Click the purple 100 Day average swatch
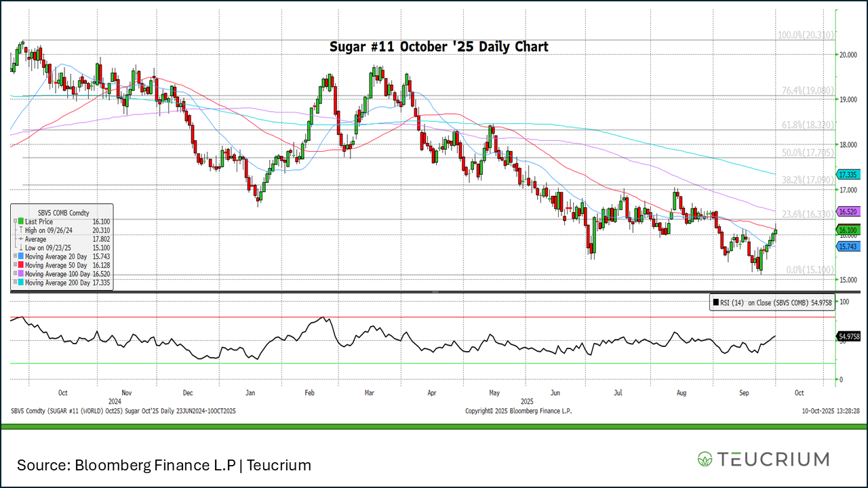 click(x=21, y=274)
